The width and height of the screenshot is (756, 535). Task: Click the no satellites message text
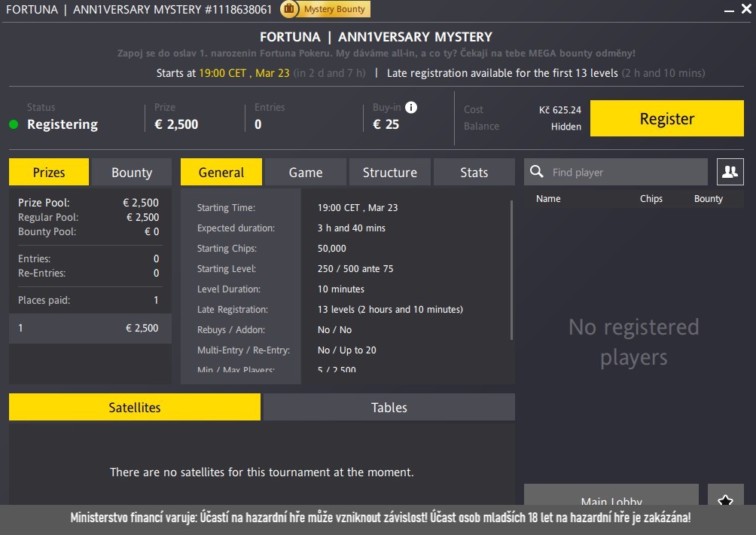262,472
